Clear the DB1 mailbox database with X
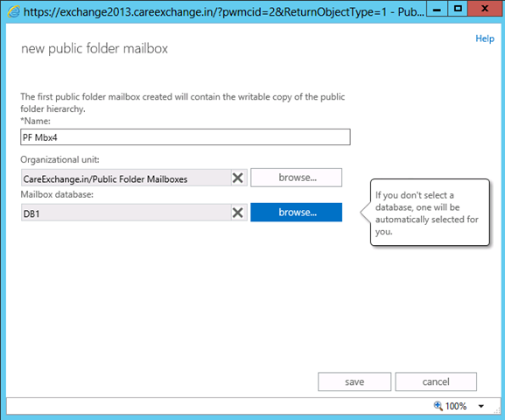This screenshot has width=505, height=420. 238,213
